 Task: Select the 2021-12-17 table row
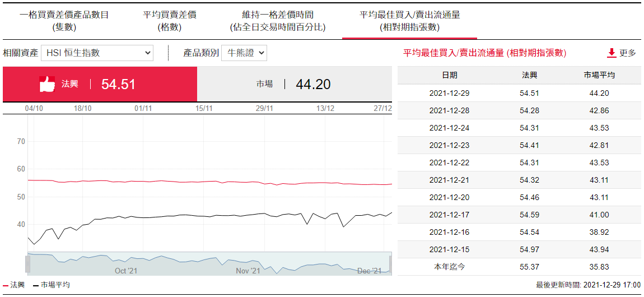tap(519, 215)
